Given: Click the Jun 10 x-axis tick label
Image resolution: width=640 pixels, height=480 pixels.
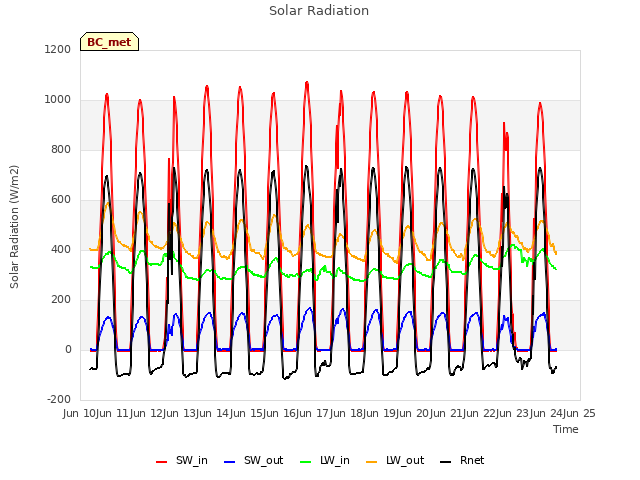Looking at the screenshot, I should tap(80, 413).
